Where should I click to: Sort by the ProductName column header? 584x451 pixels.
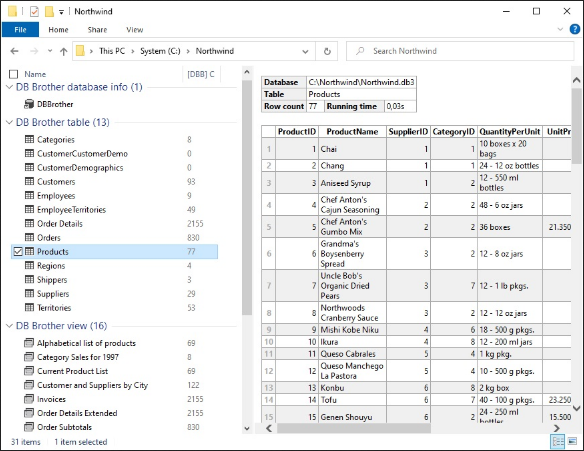click(352, 131)
